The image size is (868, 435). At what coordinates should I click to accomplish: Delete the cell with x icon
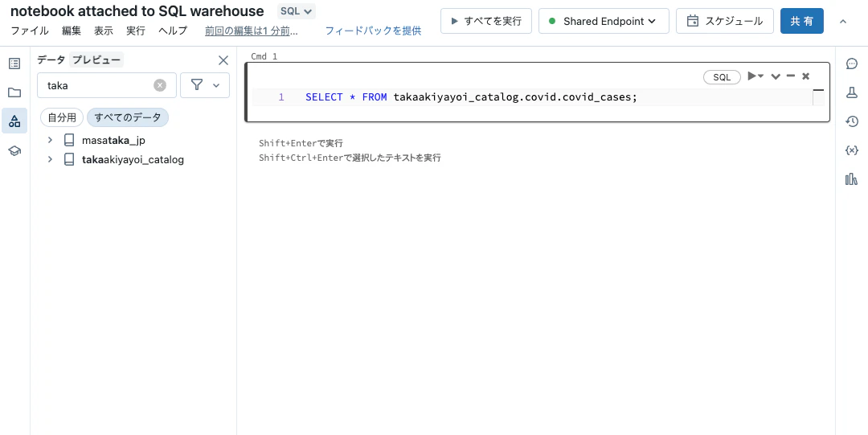point(806,76)
